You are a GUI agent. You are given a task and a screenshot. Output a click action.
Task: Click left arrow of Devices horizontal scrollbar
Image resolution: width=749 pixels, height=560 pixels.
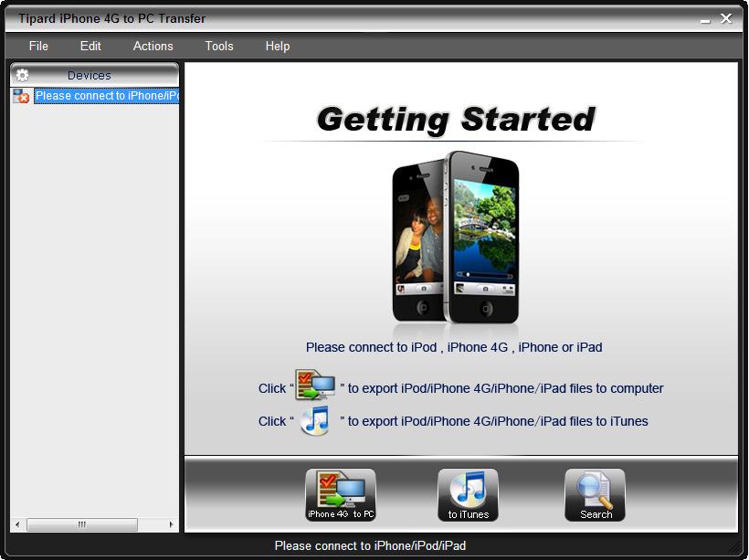17,524
